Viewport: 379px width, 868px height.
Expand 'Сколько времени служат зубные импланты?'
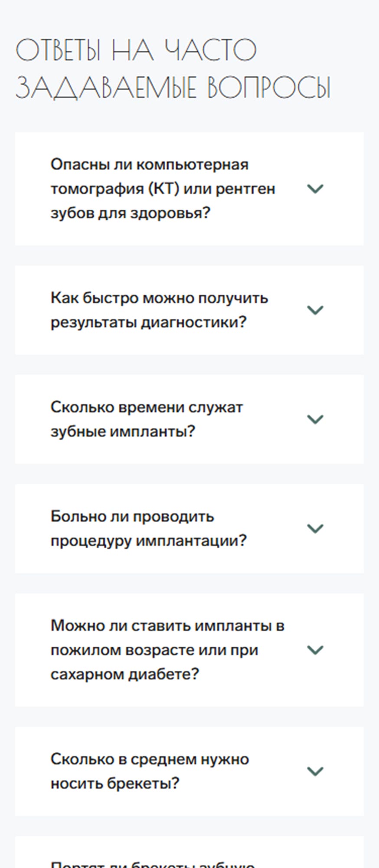[147, 408]
